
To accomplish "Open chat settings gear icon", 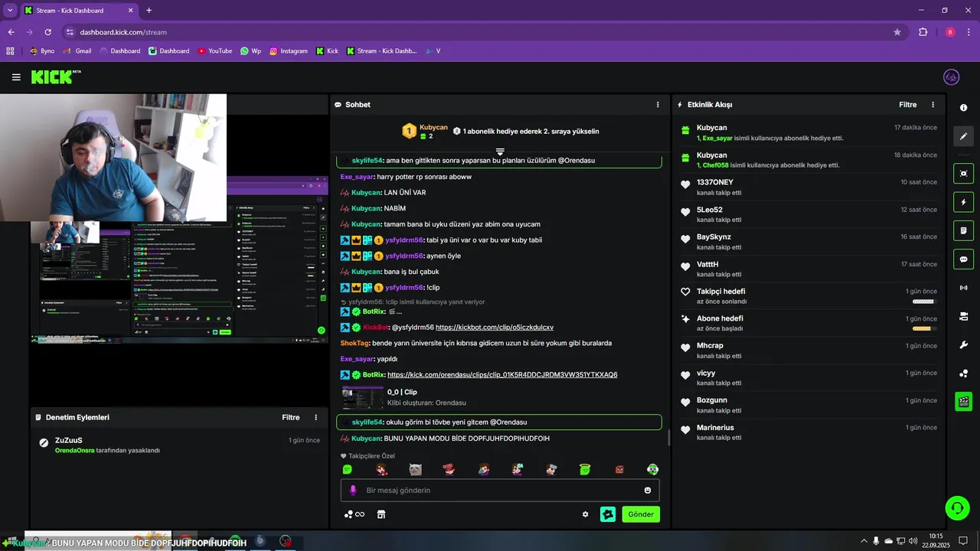I will (x=586, y=514).
